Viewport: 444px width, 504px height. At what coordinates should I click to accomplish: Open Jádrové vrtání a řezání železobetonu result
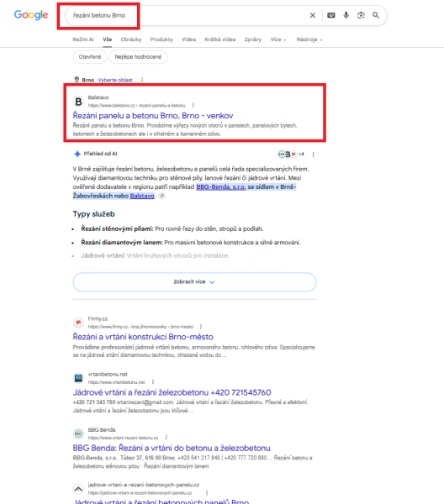pos(172,392)
